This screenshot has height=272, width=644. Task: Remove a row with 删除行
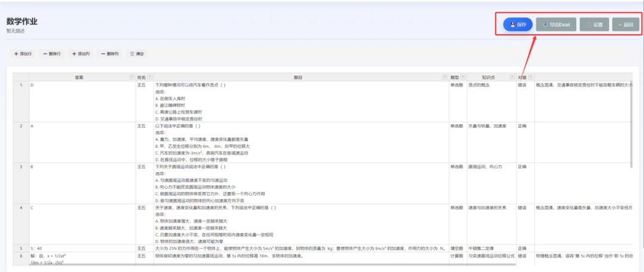click(x=52, y=54)
